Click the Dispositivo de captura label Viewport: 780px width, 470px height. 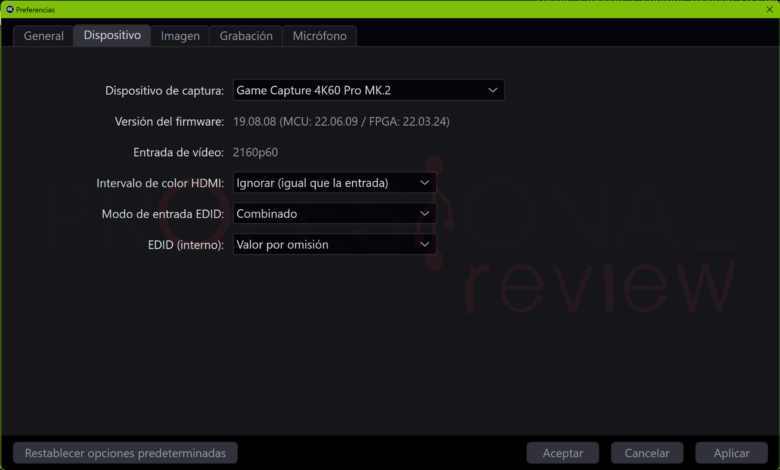point(164,91)
